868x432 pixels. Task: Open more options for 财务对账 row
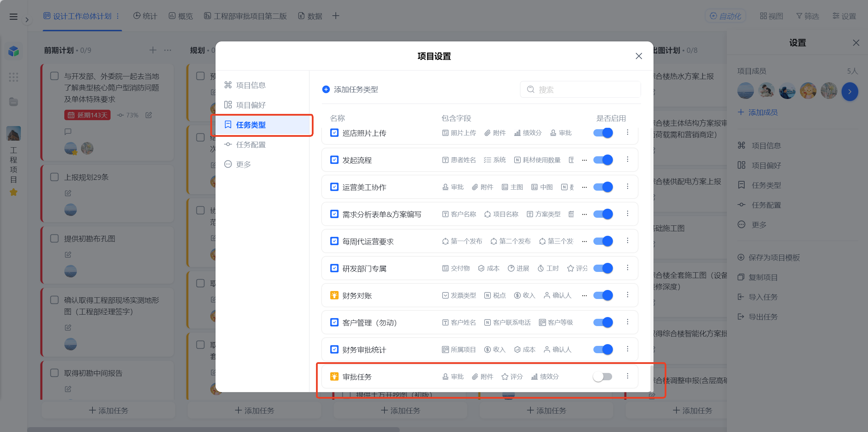[627, 295]
